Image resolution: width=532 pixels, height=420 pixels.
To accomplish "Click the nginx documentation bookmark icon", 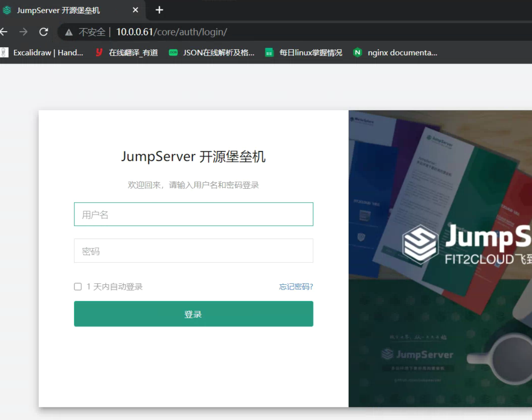I will (x=357, y=52).
